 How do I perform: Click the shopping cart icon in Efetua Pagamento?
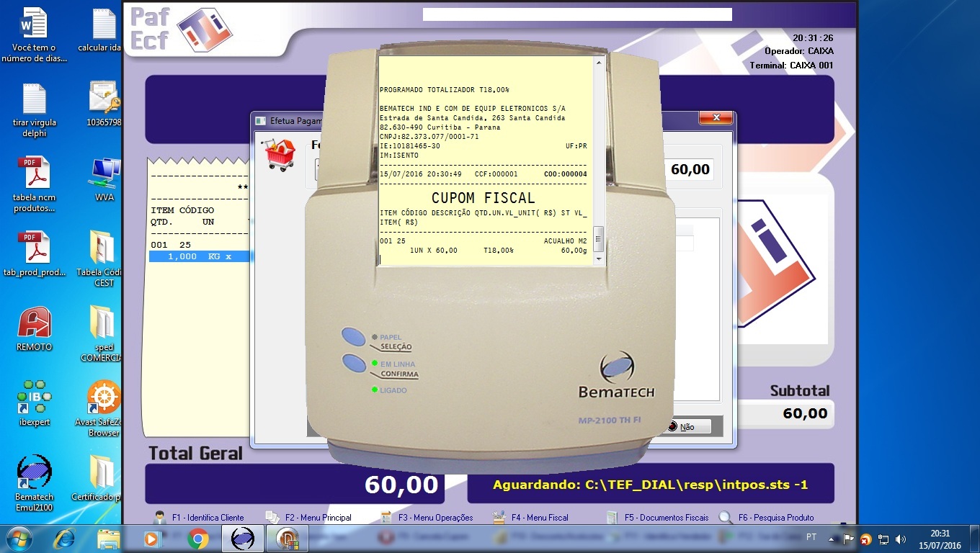coord(280,155)
